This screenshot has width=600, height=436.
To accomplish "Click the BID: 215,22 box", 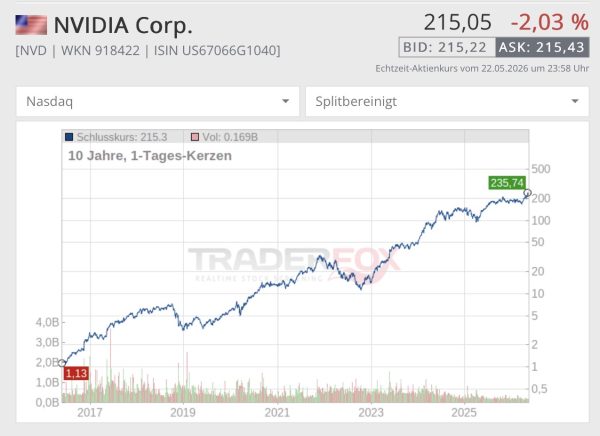I will [x=447, y=47].
